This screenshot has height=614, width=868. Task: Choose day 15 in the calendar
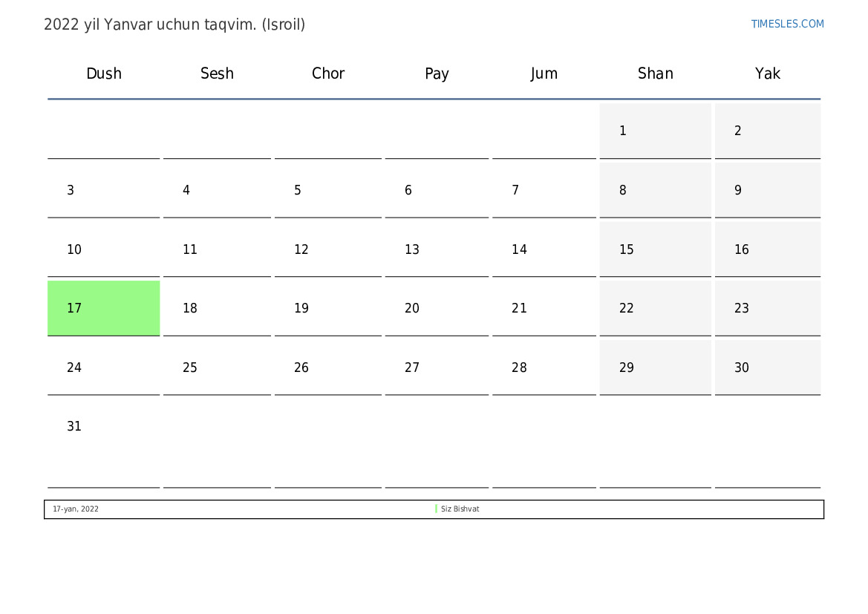tap(656, 249)
